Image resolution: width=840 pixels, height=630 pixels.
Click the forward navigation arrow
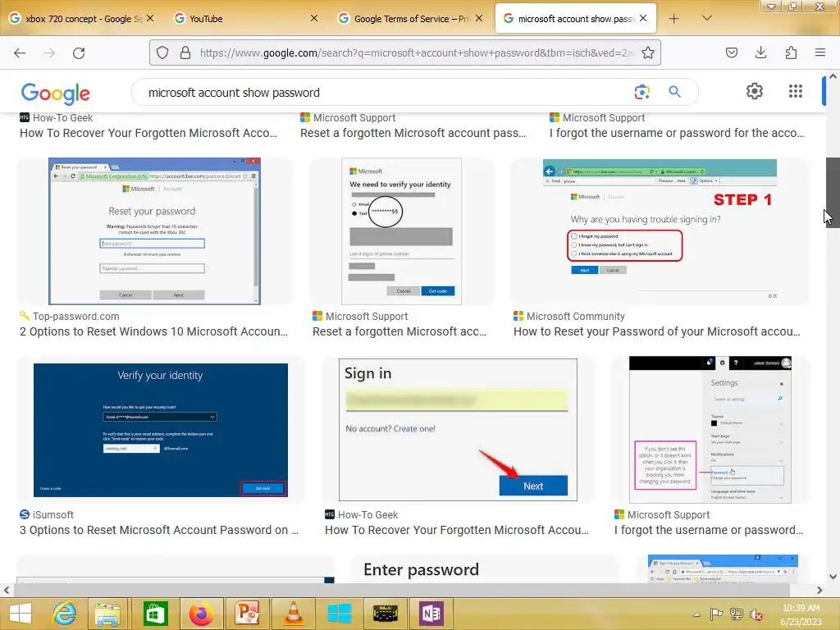point(49,52)
